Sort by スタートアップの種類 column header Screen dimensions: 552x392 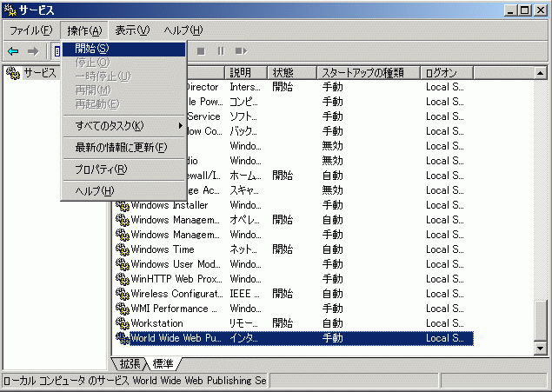369,73
